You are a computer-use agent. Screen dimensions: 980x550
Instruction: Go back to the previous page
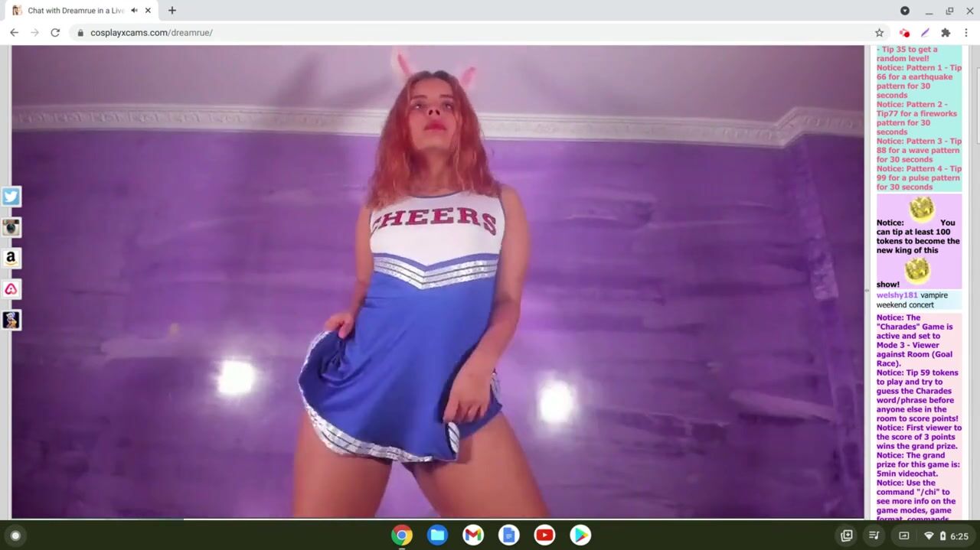(14, 33)
